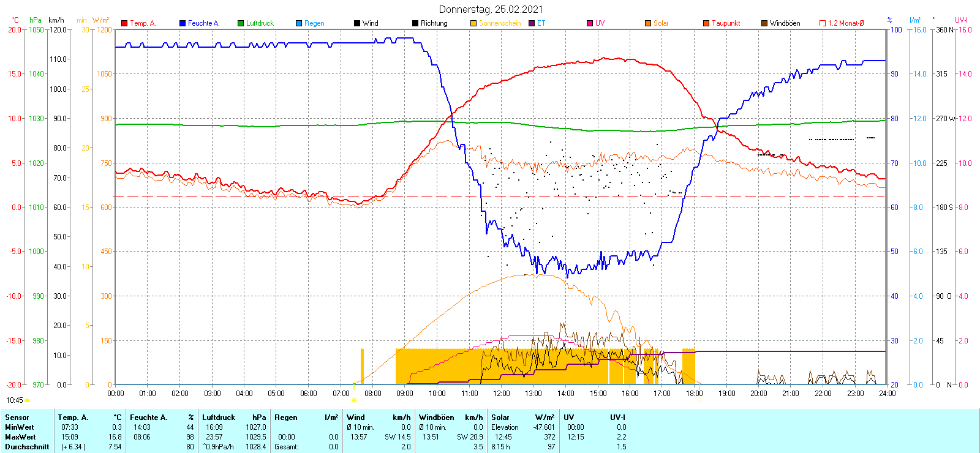Screen dimensions: 980x453
Task: Click the blue Feuchte A. legend square
Action: (183, 23)
